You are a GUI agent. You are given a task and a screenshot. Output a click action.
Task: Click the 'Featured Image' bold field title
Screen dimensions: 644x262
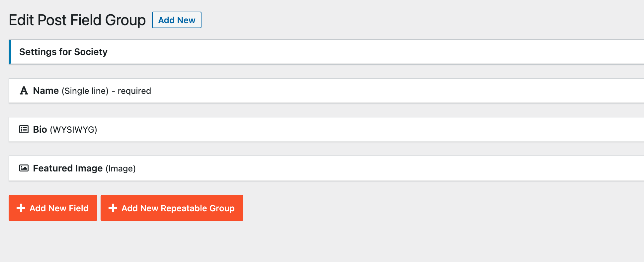click(x=68, y=168)
